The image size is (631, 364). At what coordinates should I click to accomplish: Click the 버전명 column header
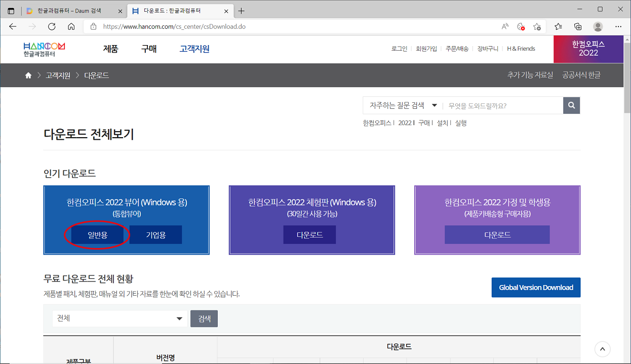pos(166,357)
